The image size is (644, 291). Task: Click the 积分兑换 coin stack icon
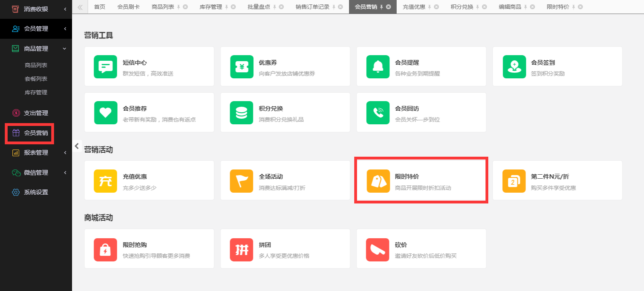(242, 113)
